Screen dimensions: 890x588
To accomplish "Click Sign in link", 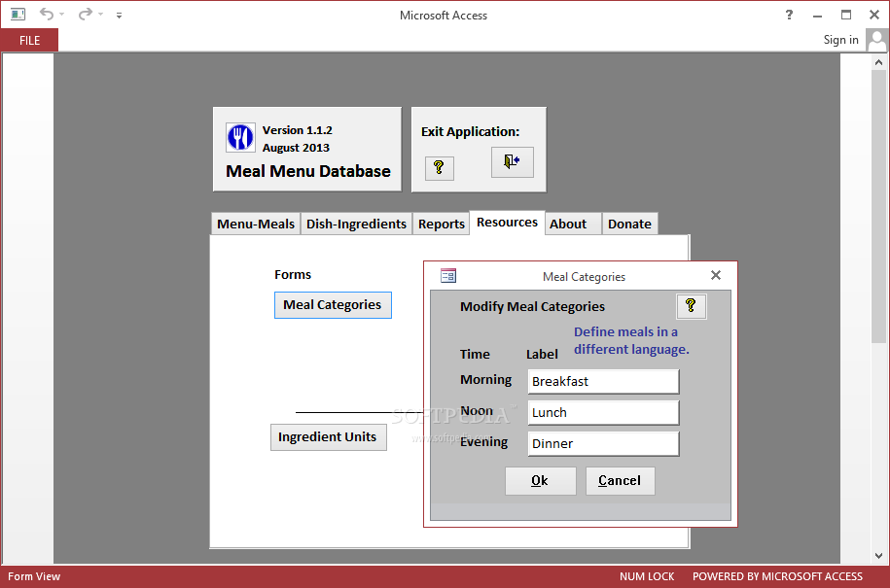I will pos(840,40).
